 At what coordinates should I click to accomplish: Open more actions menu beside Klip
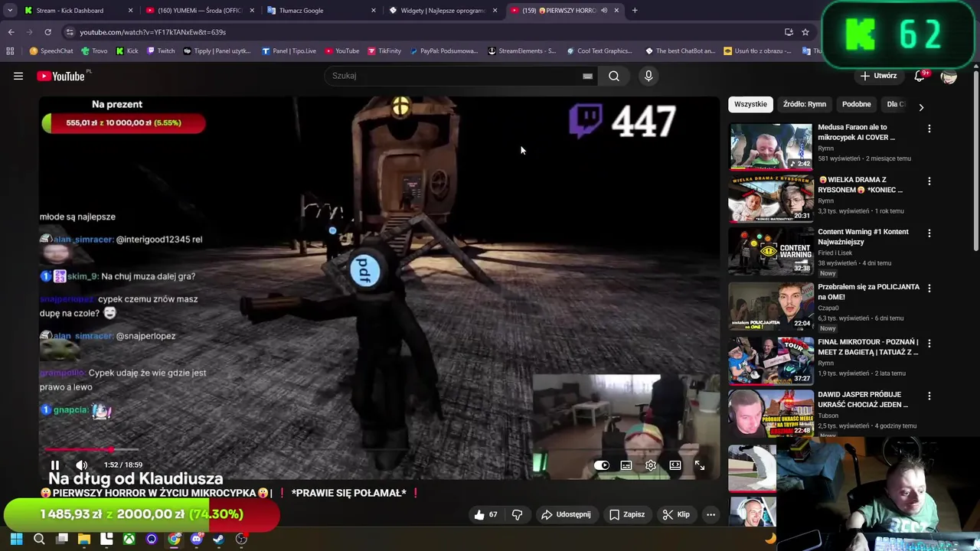(x=710, y=514)
